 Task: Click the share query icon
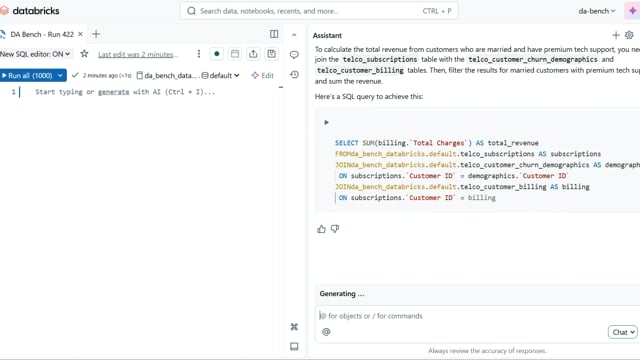click(253, 54)
